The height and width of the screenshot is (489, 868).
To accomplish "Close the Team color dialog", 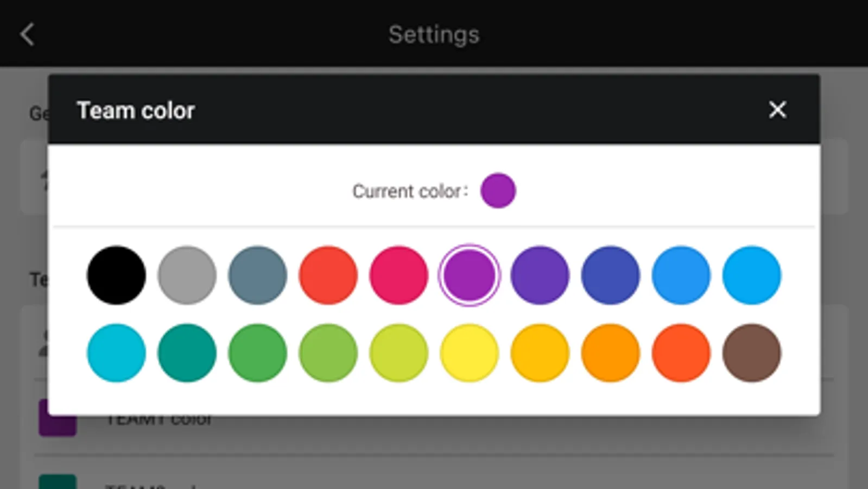I will (777, 109).
